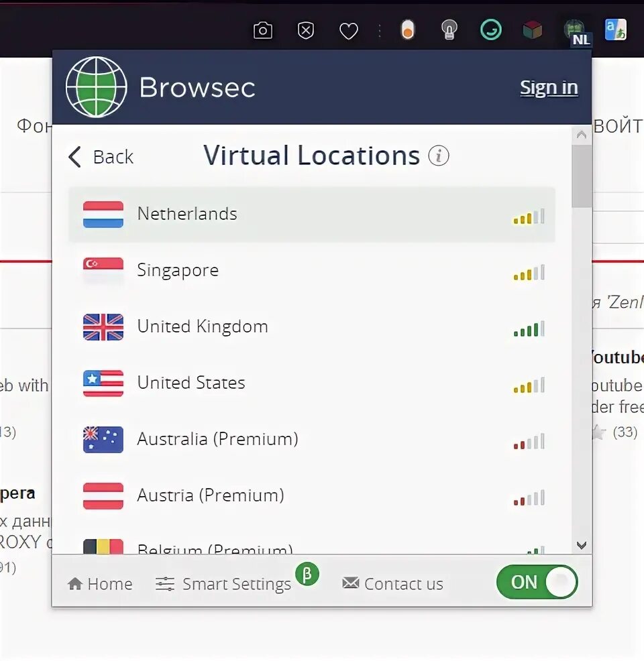Screen dimensions: 644x661
Task: Select United Kingdom location
Action: (312, 327)
